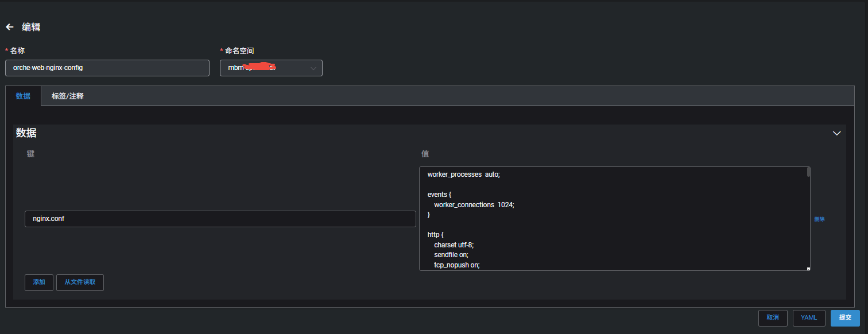Click the back arrow beside 编辑
This screenshot has width=868, height=334.
(x=9, y=27)
